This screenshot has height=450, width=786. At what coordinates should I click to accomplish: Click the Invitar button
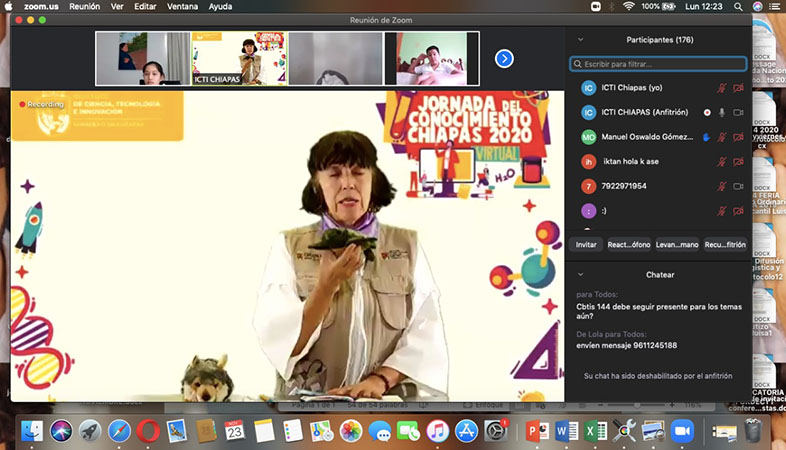click(x=586, y=245)
